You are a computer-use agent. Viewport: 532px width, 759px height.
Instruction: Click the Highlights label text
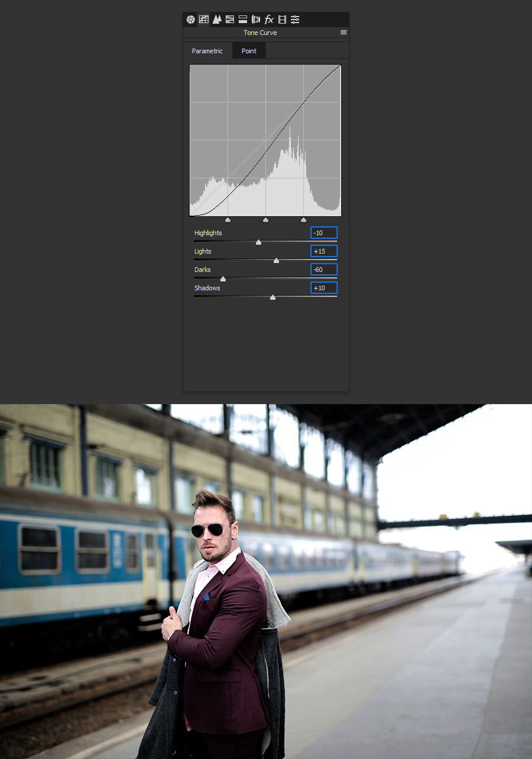[208, 233]
